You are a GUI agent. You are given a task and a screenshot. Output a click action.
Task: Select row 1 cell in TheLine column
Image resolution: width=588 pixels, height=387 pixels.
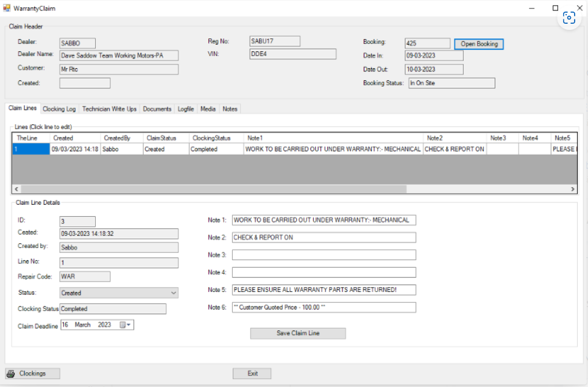pyautogui.click(x=31, y=149)
